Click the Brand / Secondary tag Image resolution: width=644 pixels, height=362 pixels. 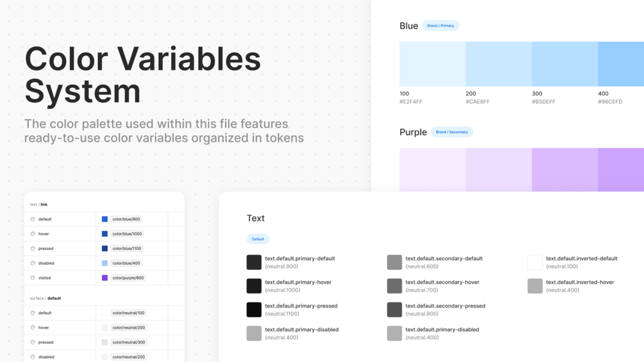pyautogui.click(x=452, y=132)
